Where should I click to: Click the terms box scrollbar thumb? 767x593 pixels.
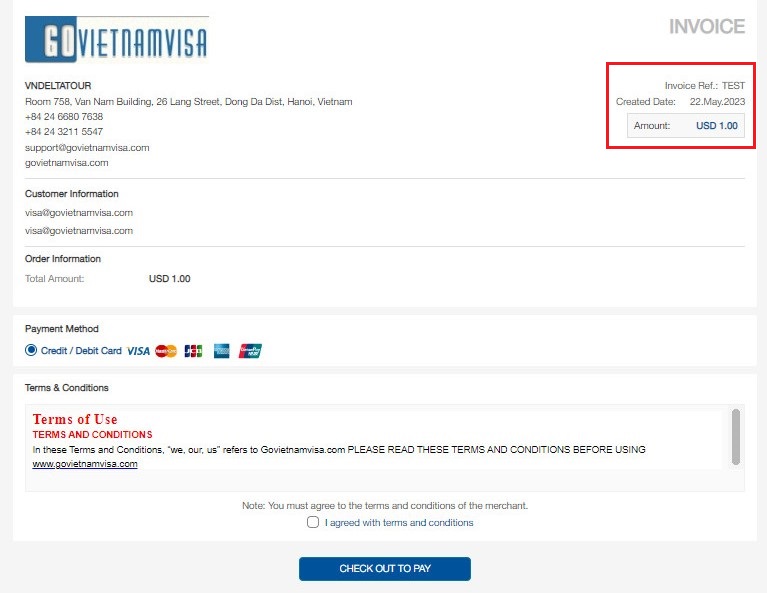pyautogui.click(x=736, y=437)
